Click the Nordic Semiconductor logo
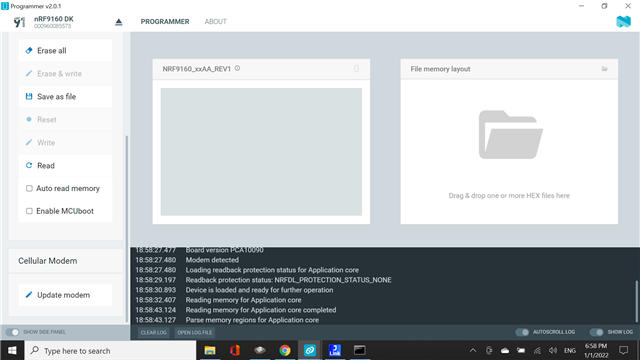The height and width of the screenshot is (360, 640). click(x=623, y=21)
